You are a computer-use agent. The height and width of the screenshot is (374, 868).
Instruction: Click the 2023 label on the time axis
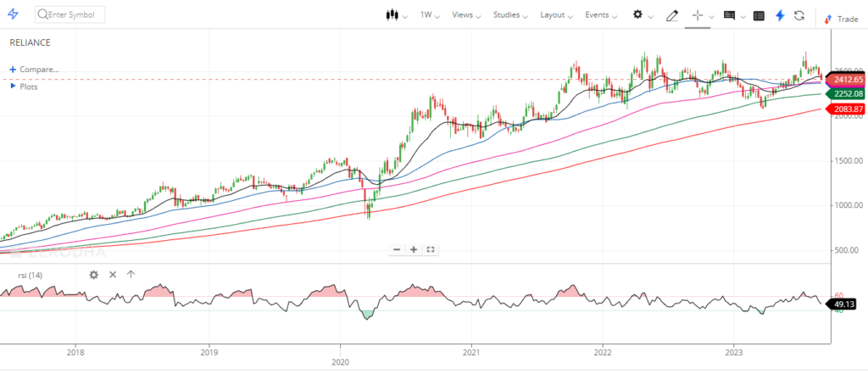point(734,351)
